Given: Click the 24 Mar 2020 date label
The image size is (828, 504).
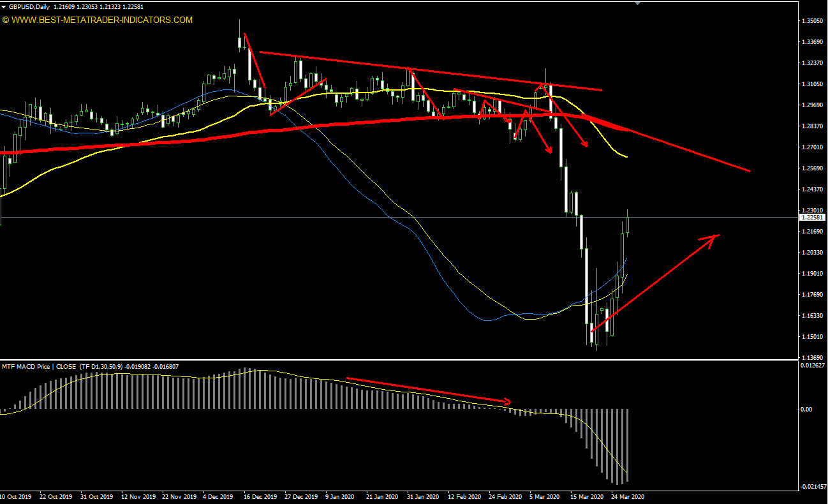Looking at the screenshot, I should 627,496.
